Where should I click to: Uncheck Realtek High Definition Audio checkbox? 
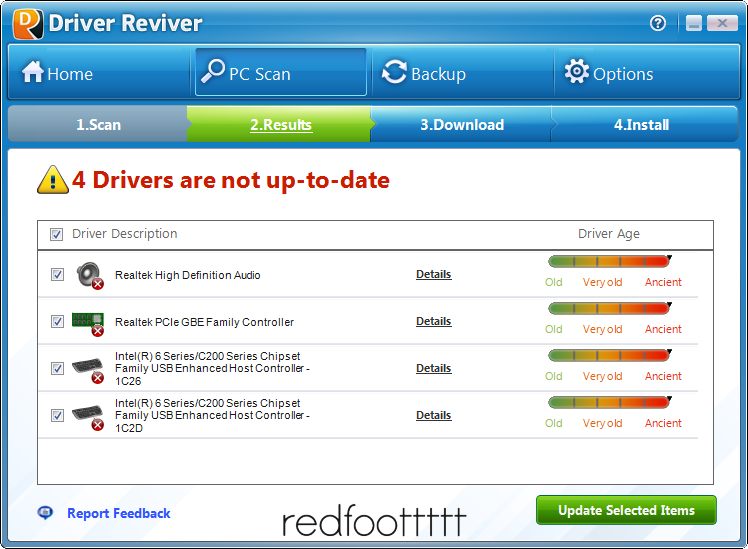click(x=57, y=275)
